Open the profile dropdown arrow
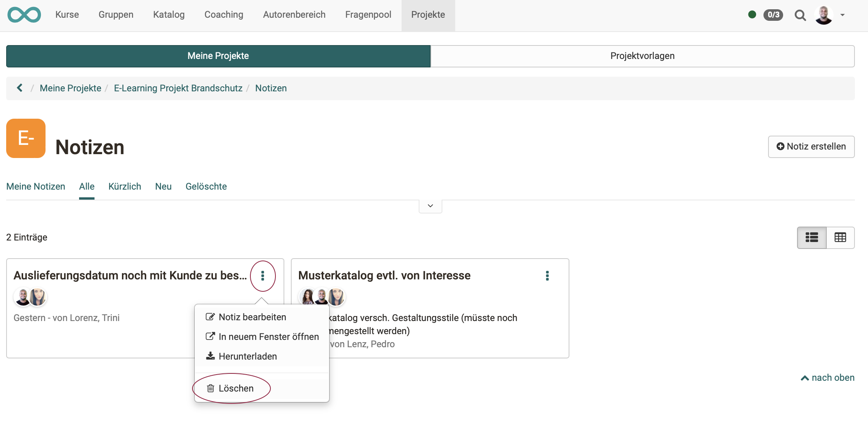Screen dimensions: 868x427 click(x=842, y=15)
